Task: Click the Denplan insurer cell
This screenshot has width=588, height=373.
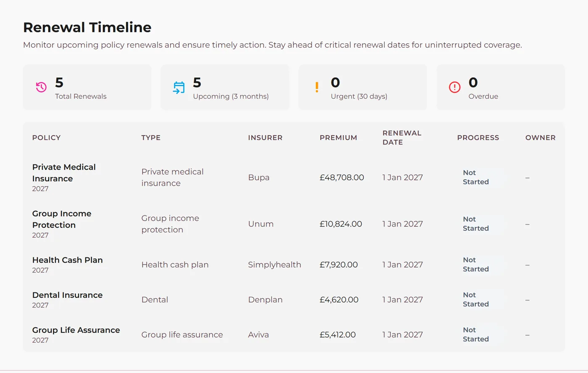Action: [265, 299]
